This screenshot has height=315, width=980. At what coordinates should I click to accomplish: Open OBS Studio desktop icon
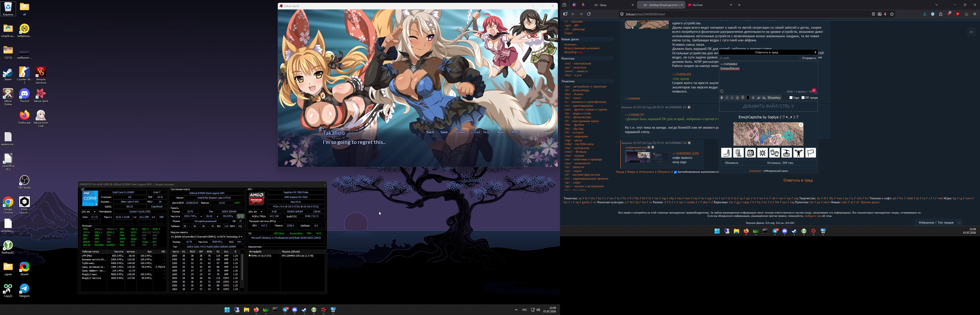point(24,182)
